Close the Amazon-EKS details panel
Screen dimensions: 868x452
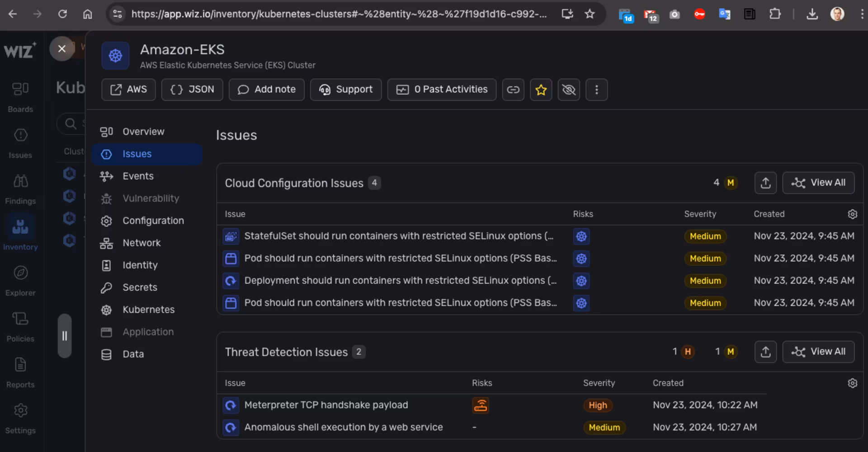(62, 49)
